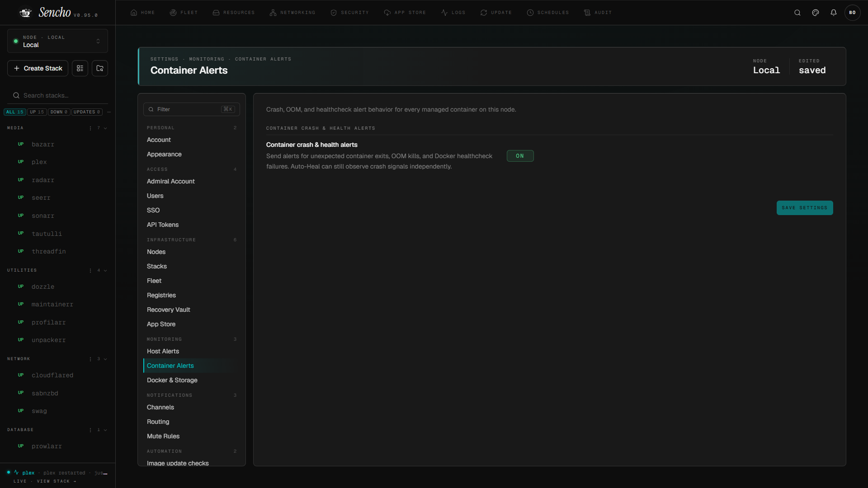
Task: Click the Home house icon
Action: coord(134,13)
